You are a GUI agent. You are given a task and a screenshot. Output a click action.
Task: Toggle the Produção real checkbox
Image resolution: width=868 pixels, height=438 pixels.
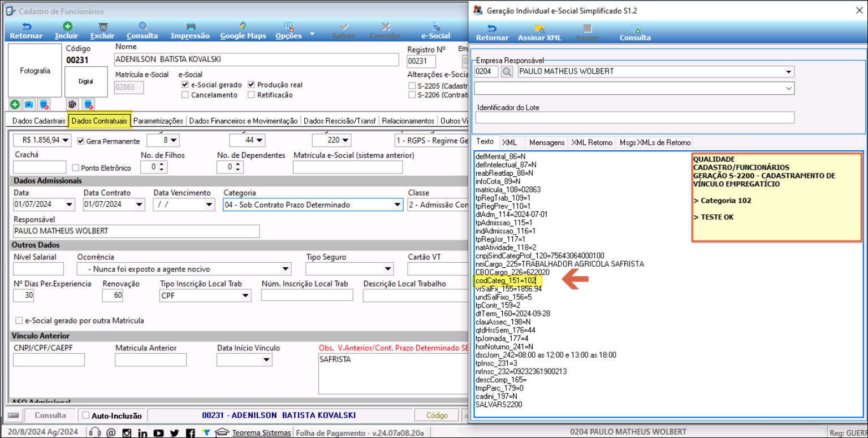[x=251, y=85]
